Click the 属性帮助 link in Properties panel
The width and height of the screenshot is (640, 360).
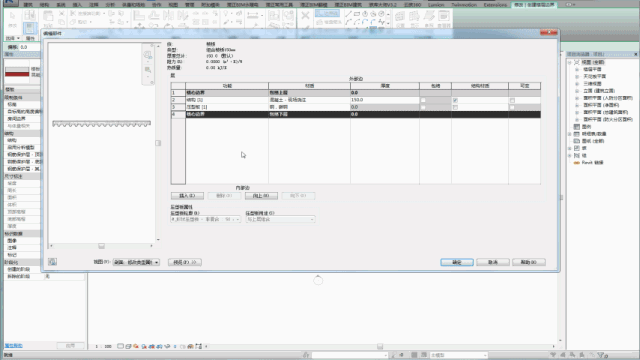pyautogui.click(x=13, y=346)
